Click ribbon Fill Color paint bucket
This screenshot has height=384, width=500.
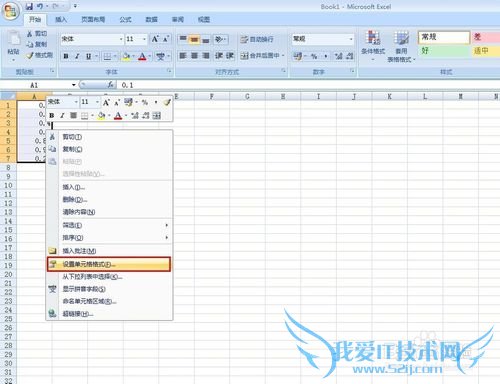click(126, 56)
